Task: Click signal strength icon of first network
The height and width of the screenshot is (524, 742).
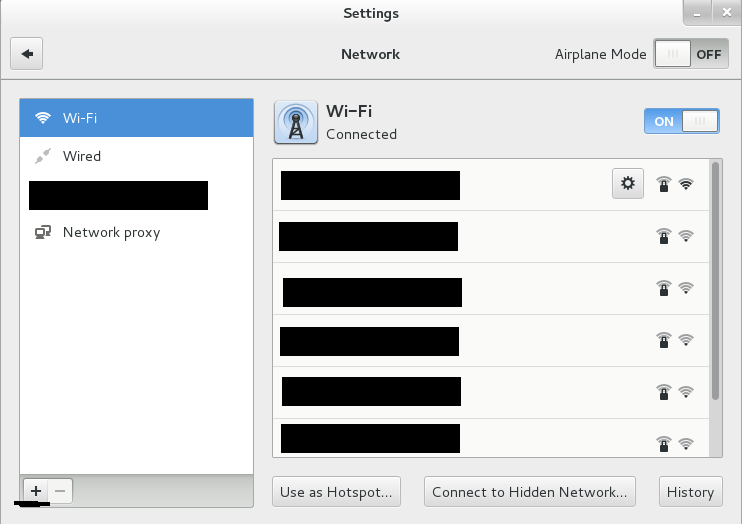Action: [x=686, y=184]
